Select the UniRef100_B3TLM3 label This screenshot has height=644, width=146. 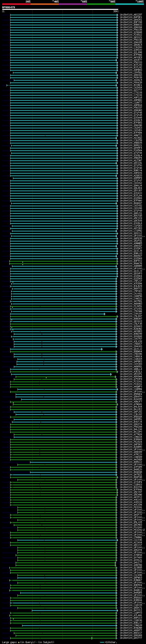click(x=131, y=65)
